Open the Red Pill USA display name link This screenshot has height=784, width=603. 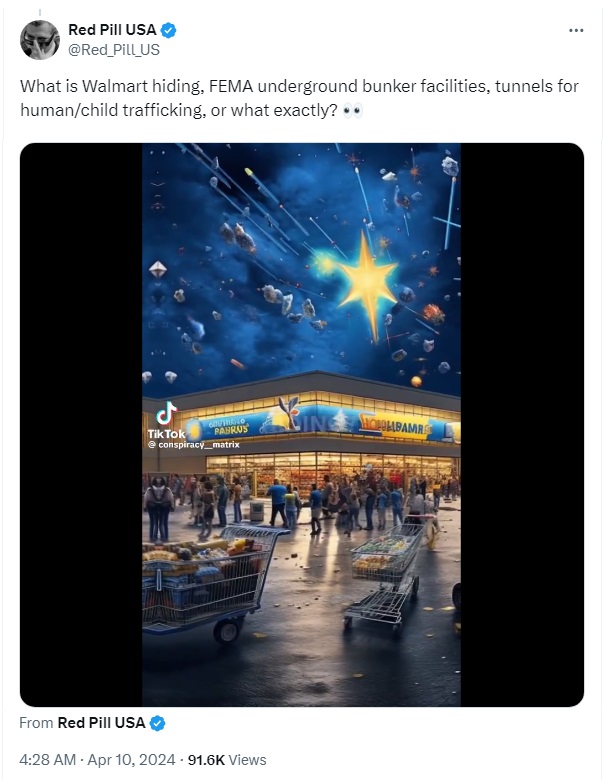pos(112,30)
